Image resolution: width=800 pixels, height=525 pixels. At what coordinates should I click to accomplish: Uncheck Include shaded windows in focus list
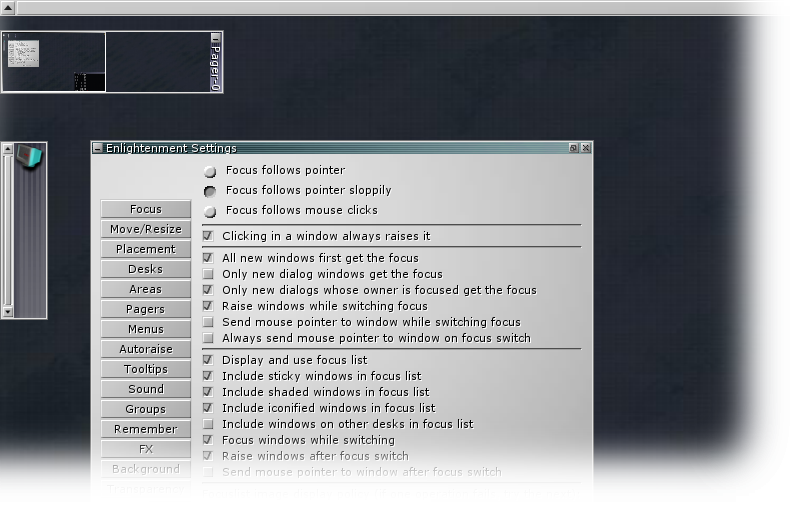(208, 392)
